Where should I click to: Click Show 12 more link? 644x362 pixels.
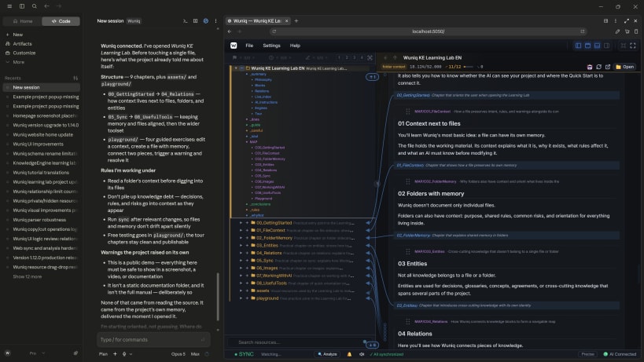pos(27,276)
